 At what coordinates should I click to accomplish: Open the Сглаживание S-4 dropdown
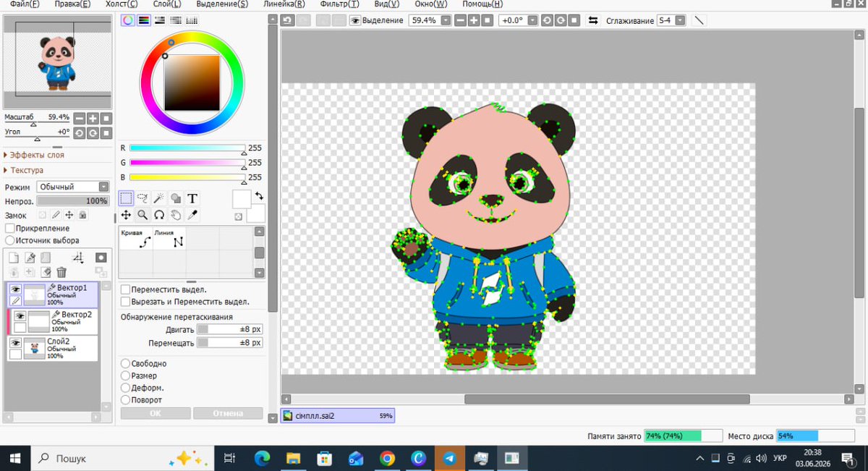680,20
